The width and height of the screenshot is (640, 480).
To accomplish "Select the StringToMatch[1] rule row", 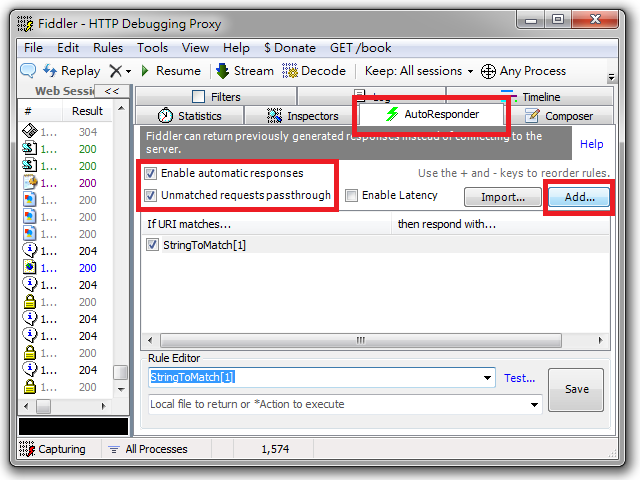I will pyautogui.click(x=376, y=245).
